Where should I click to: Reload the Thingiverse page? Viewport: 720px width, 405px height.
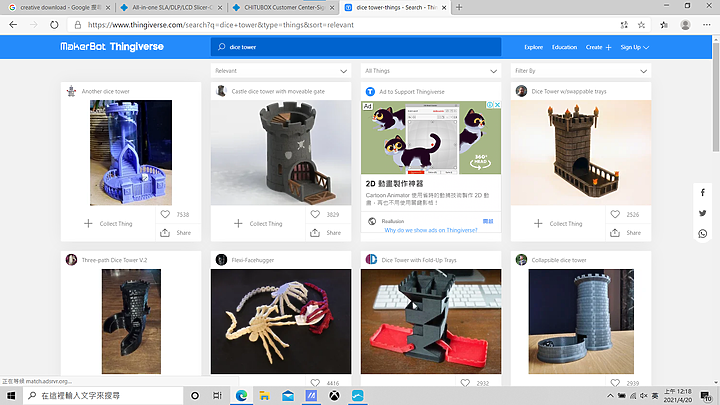coord(54,25)
